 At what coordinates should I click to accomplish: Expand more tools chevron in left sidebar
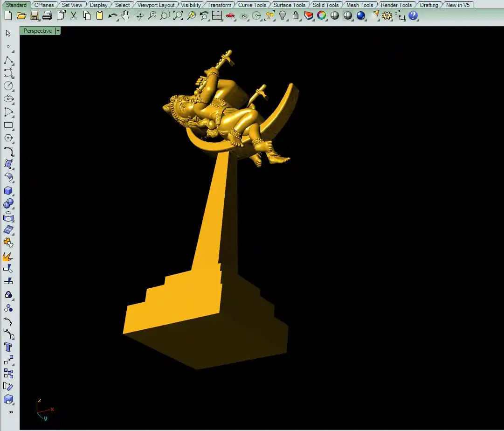tap(11, 412)
